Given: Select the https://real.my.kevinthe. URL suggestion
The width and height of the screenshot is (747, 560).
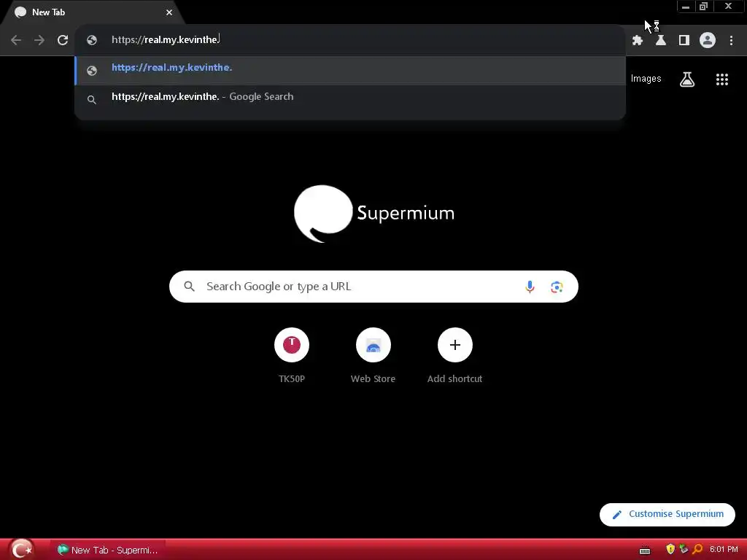Looking at the screenshot, I should click(x=350, y=71).
